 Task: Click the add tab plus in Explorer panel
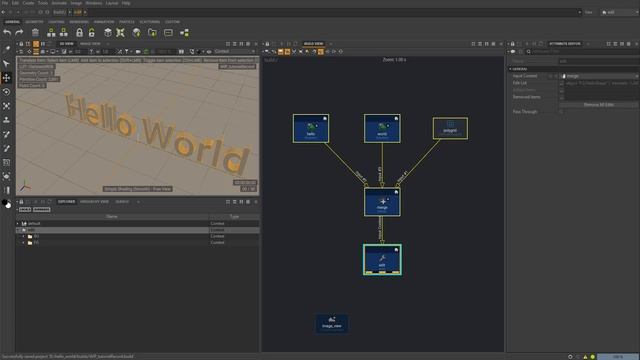138,202
